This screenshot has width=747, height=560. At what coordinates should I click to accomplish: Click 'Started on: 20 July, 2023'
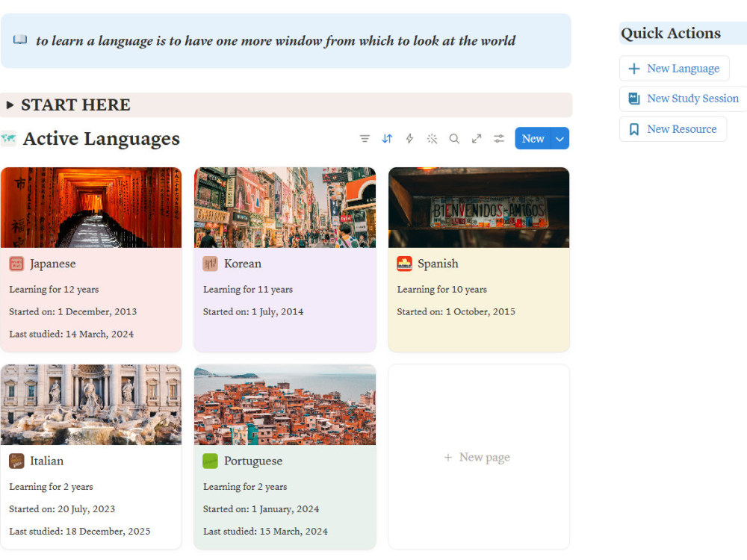[62, 508]
